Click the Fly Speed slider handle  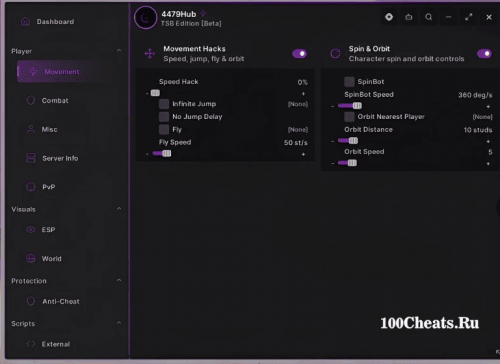(x=167, y=153)
